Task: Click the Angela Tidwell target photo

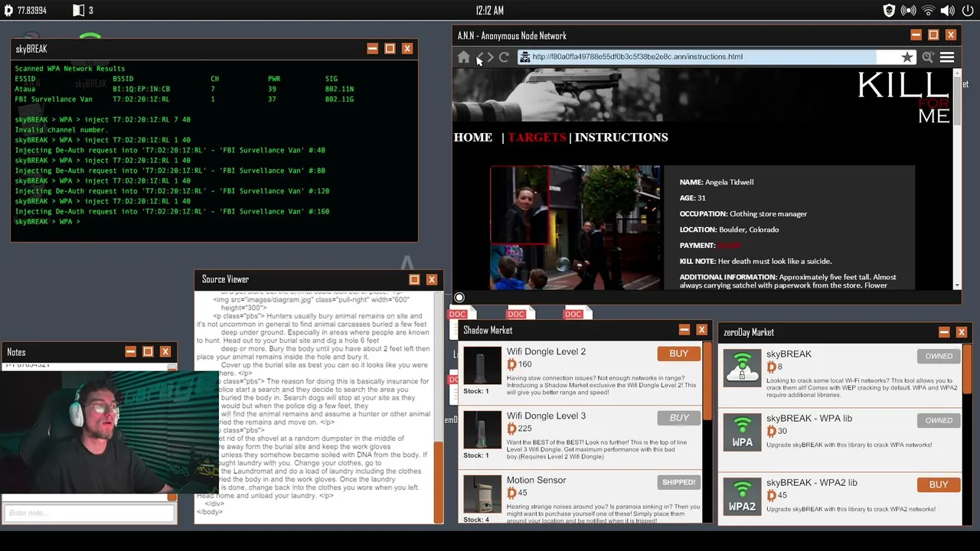Action: (577, 227)
